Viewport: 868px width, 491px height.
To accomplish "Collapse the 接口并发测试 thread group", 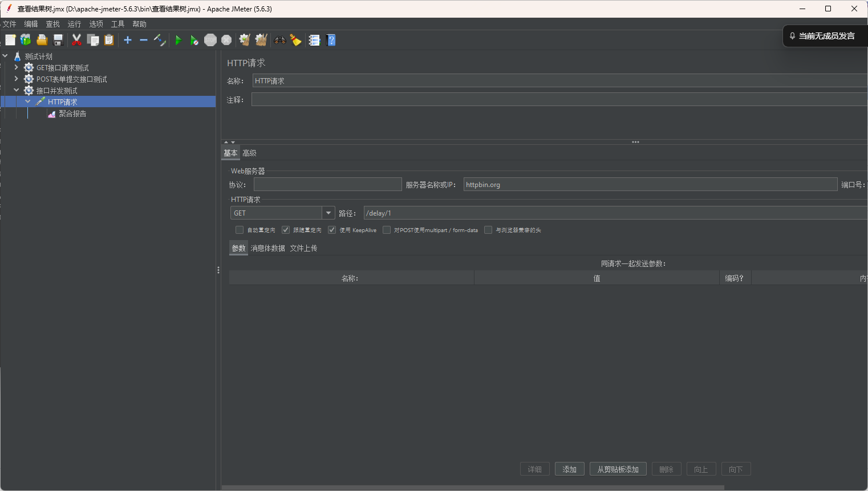I will point(16,90).
